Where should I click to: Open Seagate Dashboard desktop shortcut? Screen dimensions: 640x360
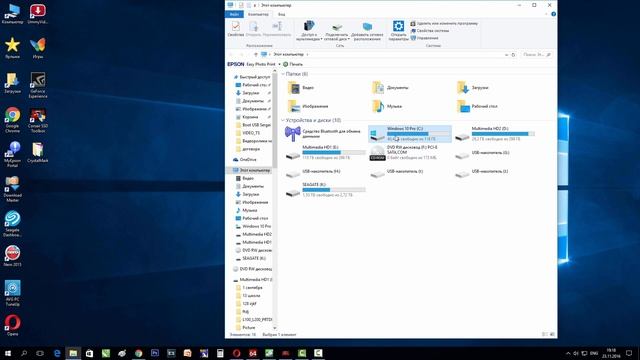pyautogui.click(x=12, y=224)
